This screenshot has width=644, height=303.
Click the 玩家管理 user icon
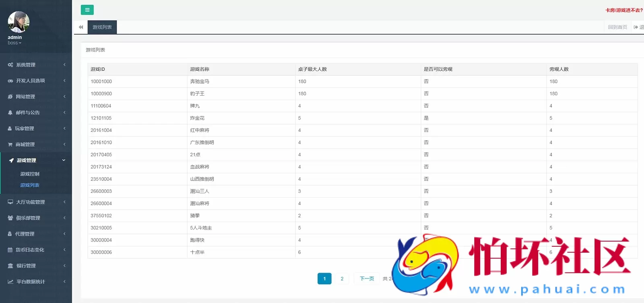(10, 129)
